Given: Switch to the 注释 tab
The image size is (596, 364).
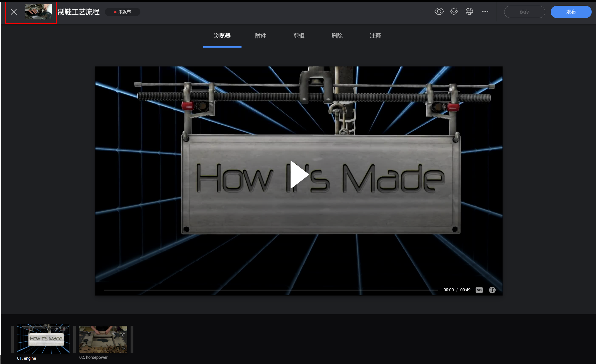Looking at the screenshot, I should (x=375, y=36).
